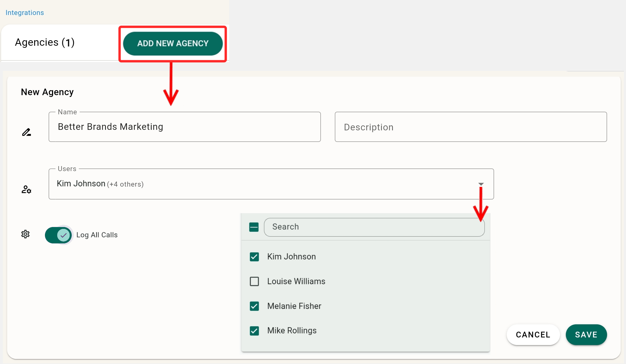Uncheck the Mike Rollings checkbox
The width and height of the screenshot is (626, 364).
coord(254,331)
